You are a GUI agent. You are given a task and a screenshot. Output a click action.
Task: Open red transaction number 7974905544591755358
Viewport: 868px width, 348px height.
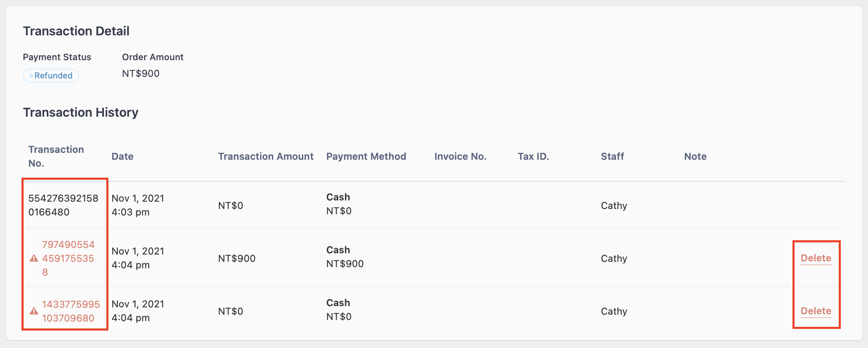click(68, 259)
